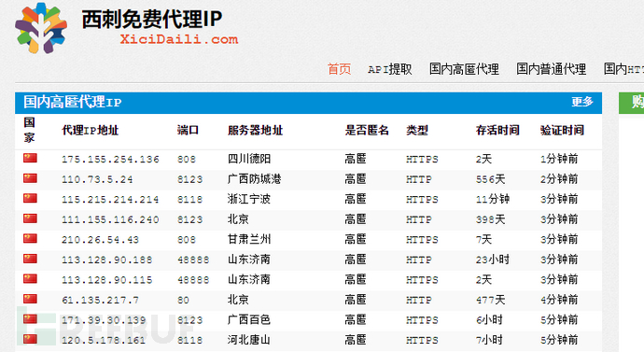The height and width of the screenshot is (352, 644).
Task: Click China flag in 120.5.178.161 row
Action: point(30,339)
